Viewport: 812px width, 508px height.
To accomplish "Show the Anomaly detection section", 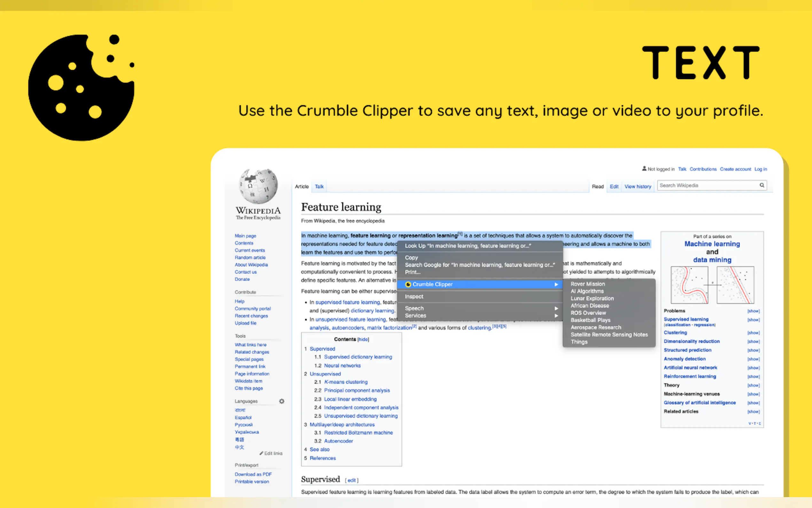I will [x=753, y=359].
